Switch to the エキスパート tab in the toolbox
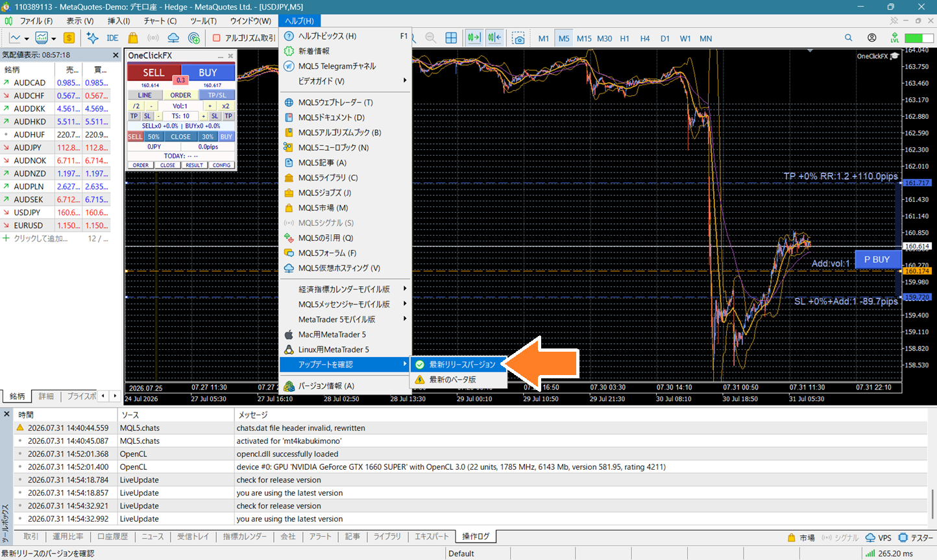Screen dimensions: 937x560 432,537
